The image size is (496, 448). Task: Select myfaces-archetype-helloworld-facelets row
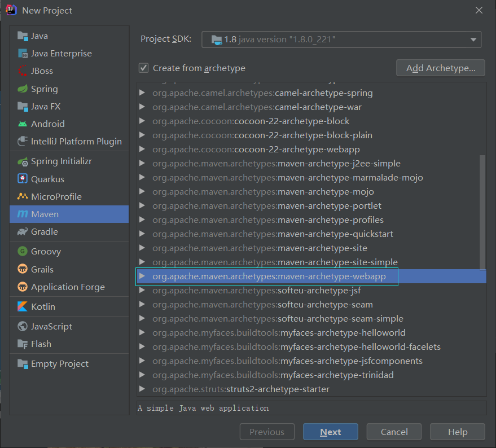click(311, 347)
